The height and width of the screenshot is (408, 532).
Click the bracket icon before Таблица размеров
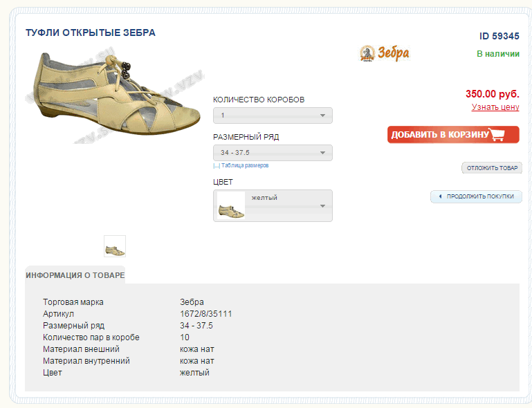(x=217, y=165)
